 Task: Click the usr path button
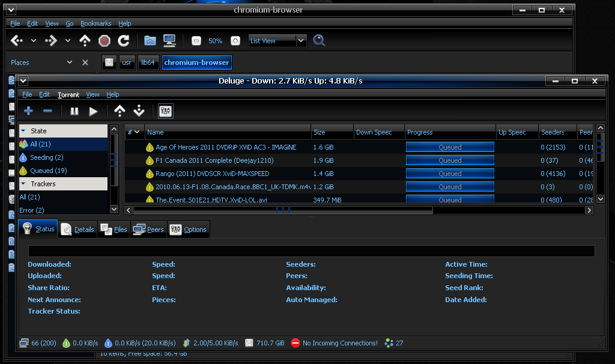[126, 62]
